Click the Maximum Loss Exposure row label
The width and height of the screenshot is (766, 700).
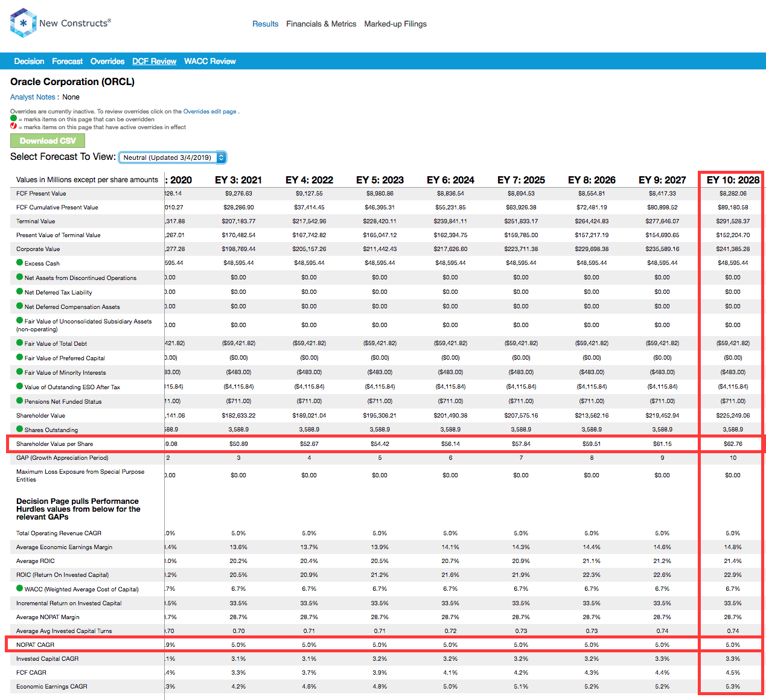click(x=80, y=476)
